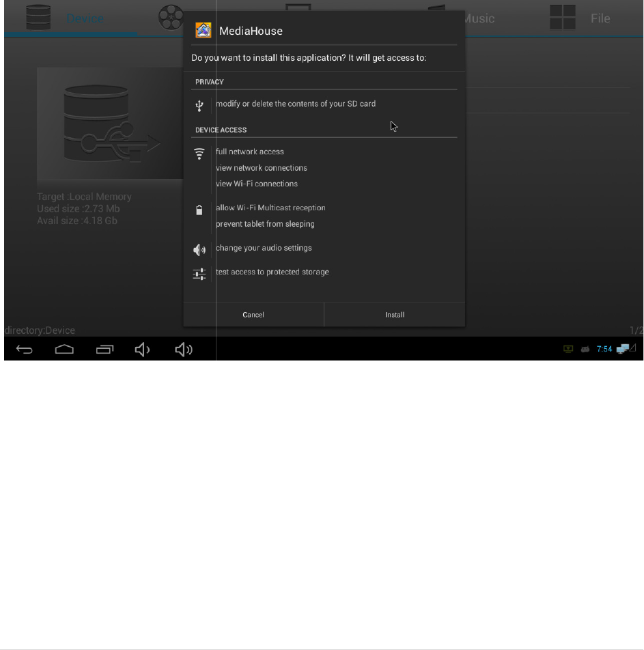Confirm installation with the Install button
The height and width of the screenshot is (650, 644).
(x=394, y=315)
